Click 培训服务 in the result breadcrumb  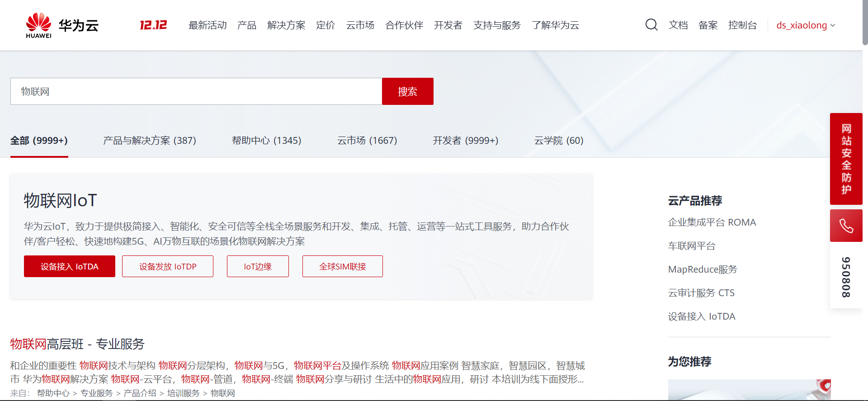pyautogui.click(x=184, y=393)
